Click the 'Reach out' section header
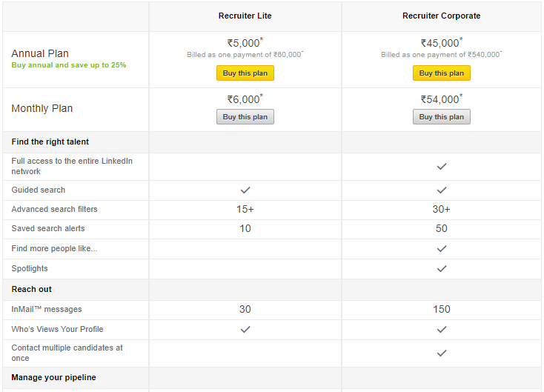Image resolution: width=544 pixels, height=392 pixels. (31, 289)
